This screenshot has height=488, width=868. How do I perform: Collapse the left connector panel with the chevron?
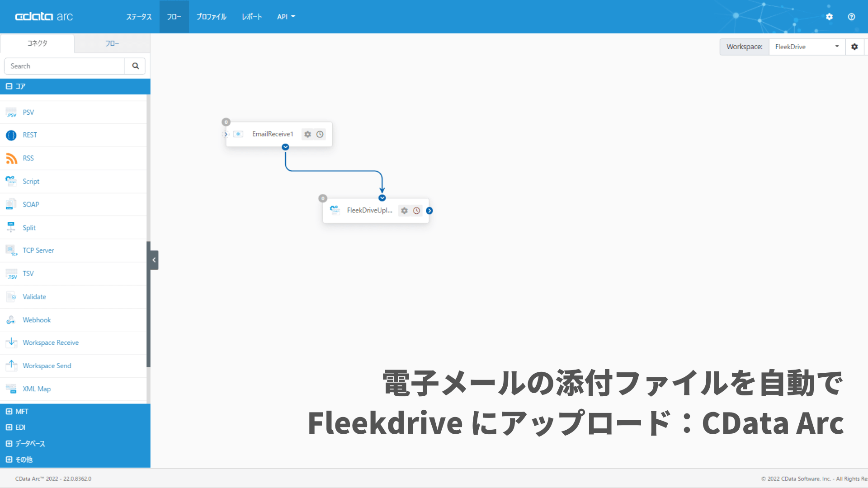point(153,259)
